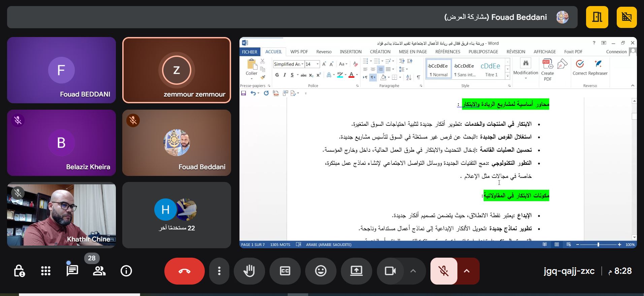644x296 pixels.
Task: Open the MISE EN PAGE tab
Action: pyautogui.click(x=413, y=52)
